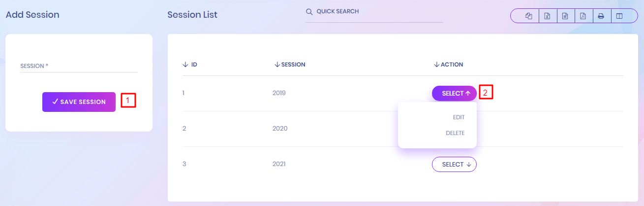
Task: Export the session list to Excel
Action: 547,16
